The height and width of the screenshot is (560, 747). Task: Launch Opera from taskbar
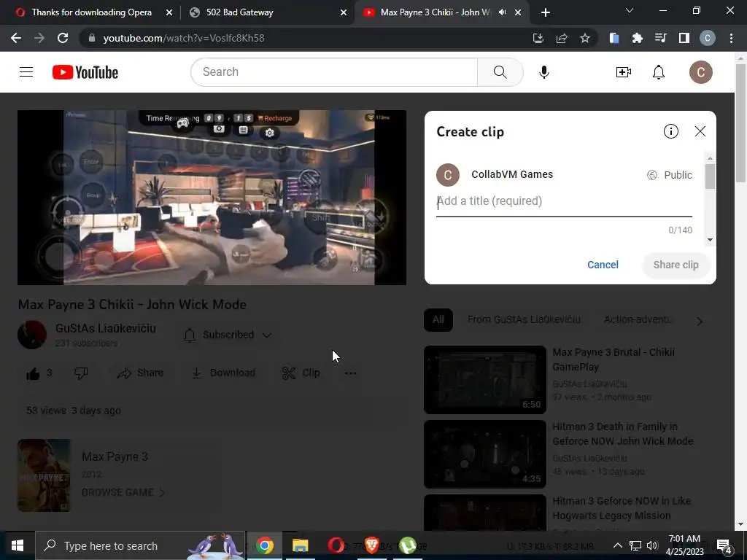coord(336,545)
